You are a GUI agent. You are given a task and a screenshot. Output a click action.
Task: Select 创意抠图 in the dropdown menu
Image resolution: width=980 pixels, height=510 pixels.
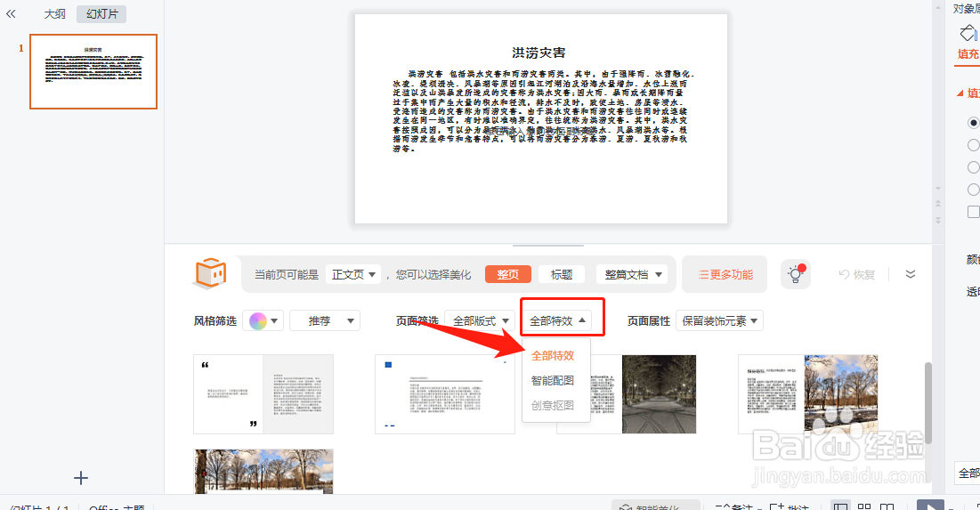pyautogui.click(x=553, y=405)
